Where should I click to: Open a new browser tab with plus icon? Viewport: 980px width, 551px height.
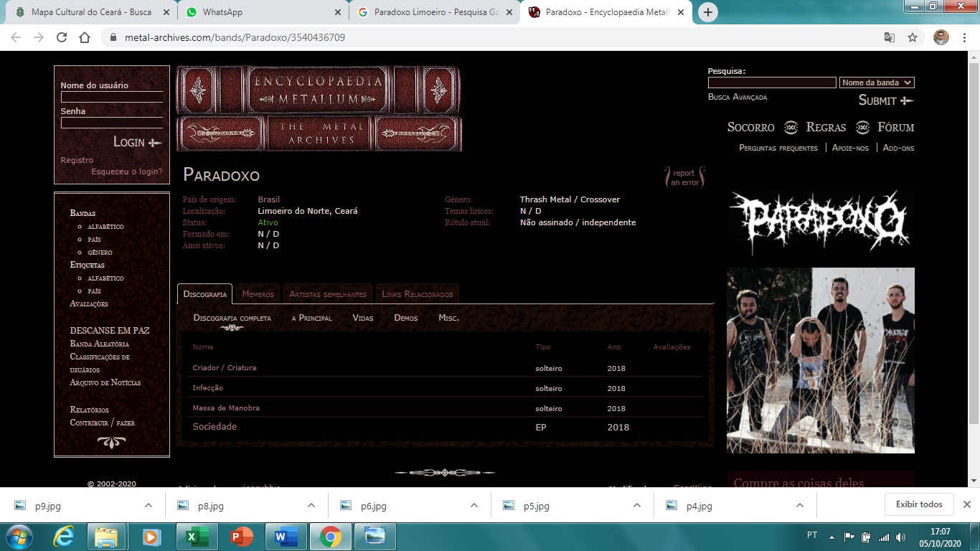(708, 12)
